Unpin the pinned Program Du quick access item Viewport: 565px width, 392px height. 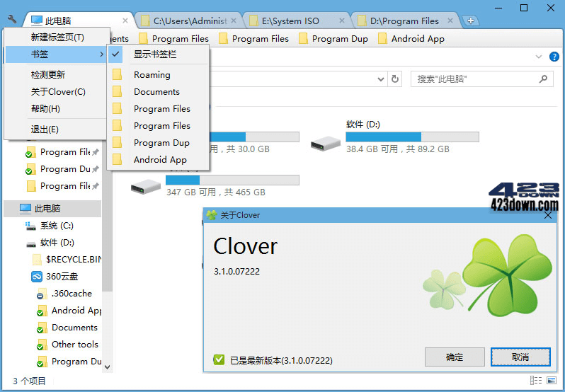tap(96, 169)
